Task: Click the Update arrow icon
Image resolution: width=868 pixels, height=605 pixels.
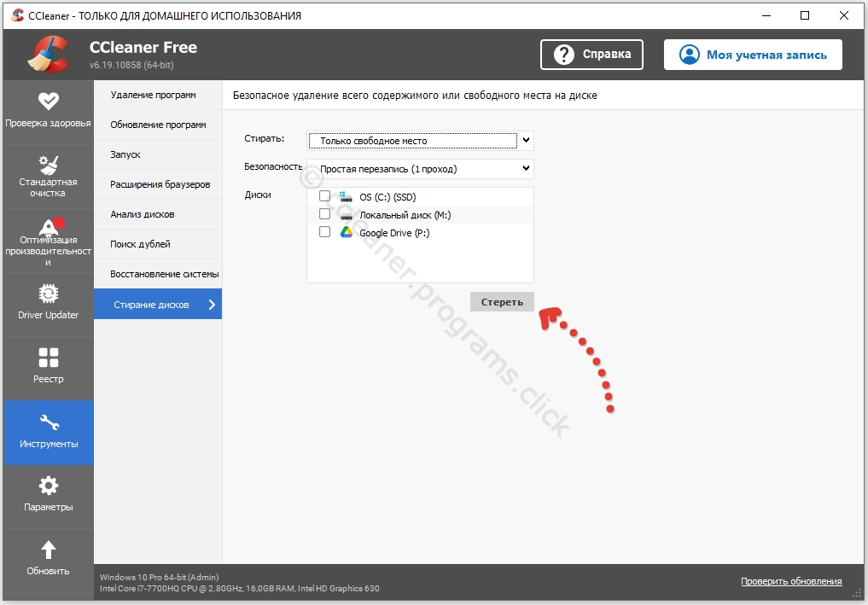Action: point(48,550)
